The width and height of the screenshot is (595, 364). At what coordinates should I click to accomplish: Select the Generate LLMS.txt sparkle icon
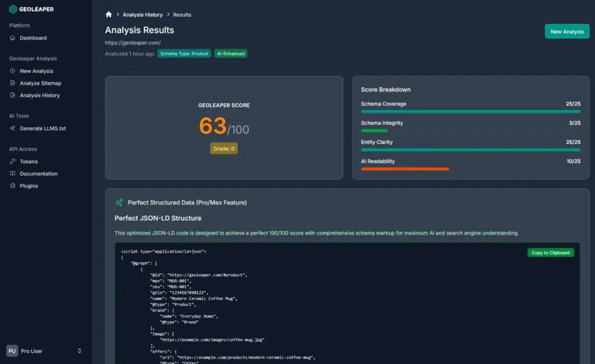pyautogui.click(x=12, y=128)
